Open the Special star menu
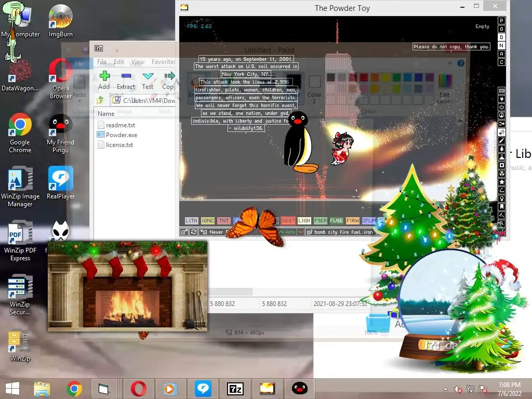The width and height of the screenshot is (532, 399). (501, 182)
